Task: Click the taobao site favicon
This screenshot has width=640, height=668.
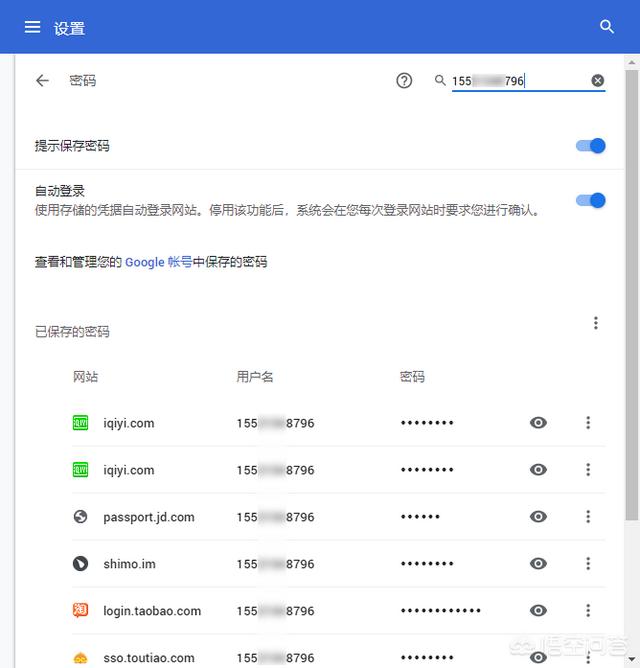Action: [x=81, y=611]
